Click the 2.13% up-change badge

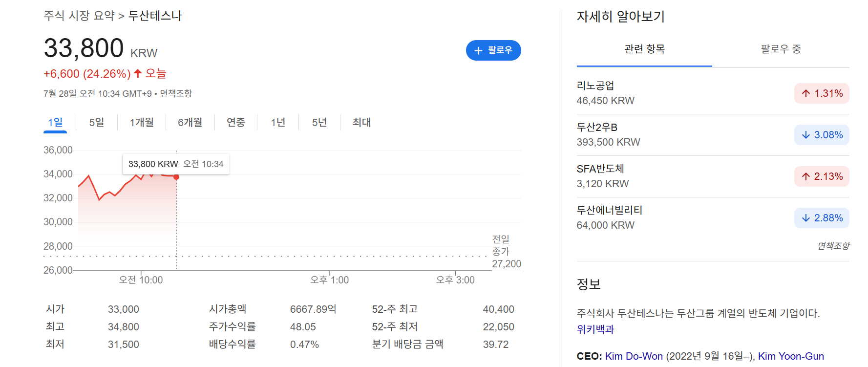(x=822, y=176)
